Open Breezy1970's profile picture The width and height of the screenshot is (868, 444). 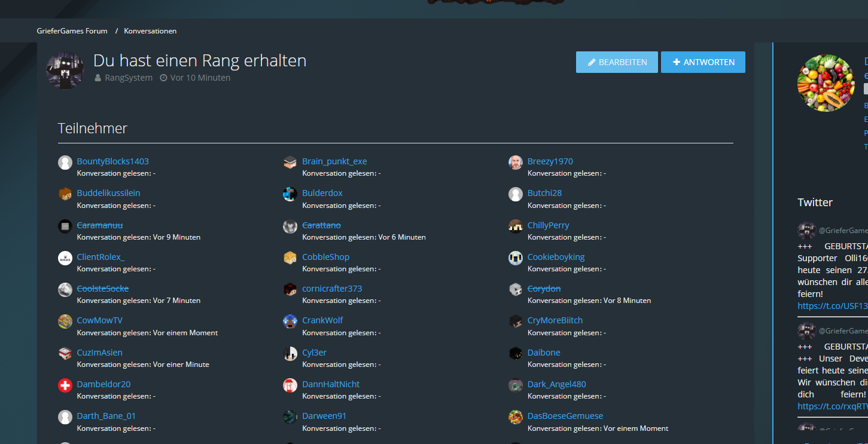pyautogui.click(x=516, y=163)
